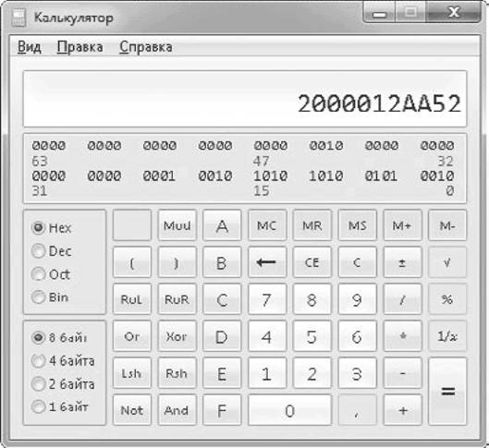Click the close parenthesis button
This screenshot has height=448, width=489.
(x=177, y=262)
